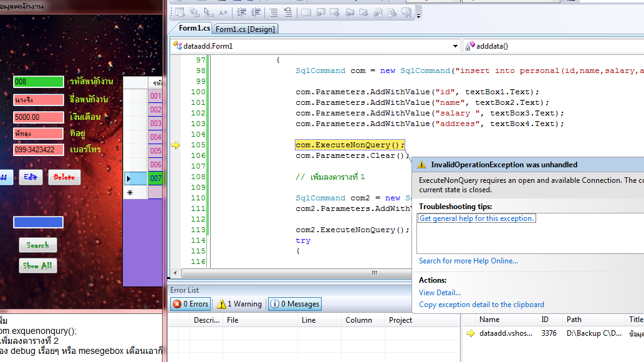Open the dataadd.Form1 class dropdown
644x362 pixels.
pos(455,46)
